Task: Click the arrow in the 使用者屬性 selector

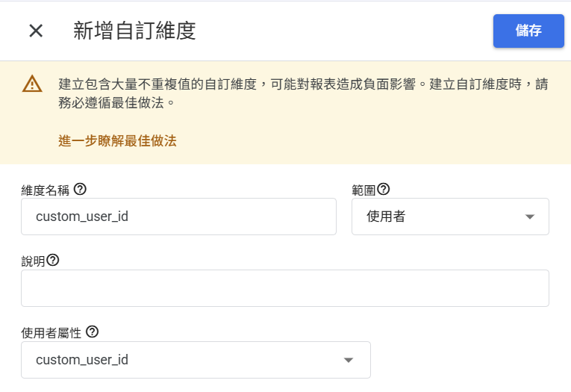Action: click(349, 360)
